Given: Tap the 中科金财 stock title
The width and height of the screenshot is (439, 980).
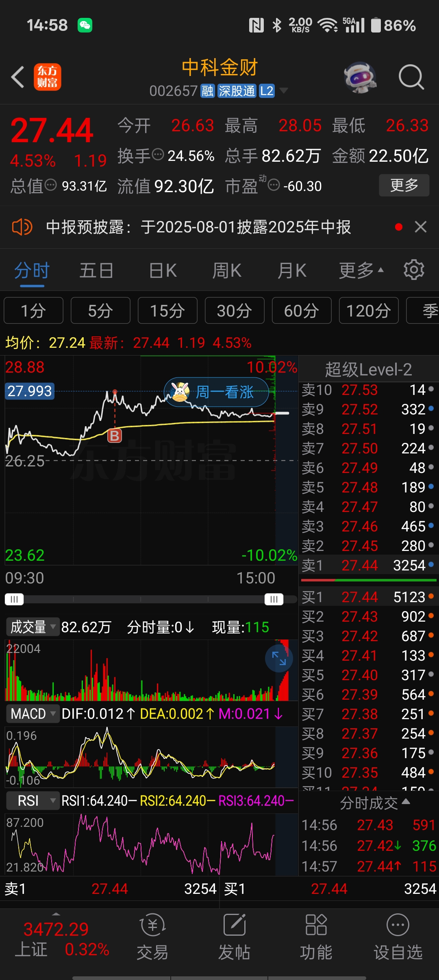Looking at the screenshot, I should pos(219,67).
